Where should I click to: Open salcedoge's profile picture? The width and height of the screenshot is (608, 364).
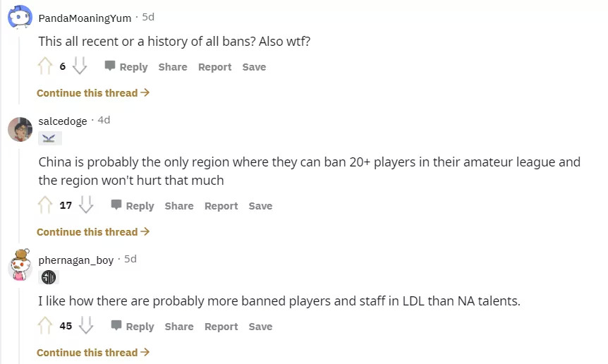point(20,129)
